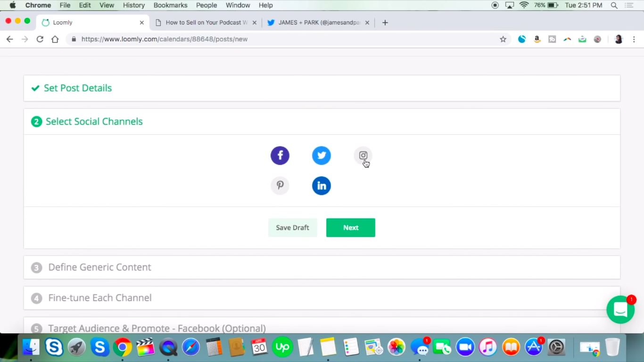Open Zoom from the dock
The image size is (644, 362).
tap(465, 347)
